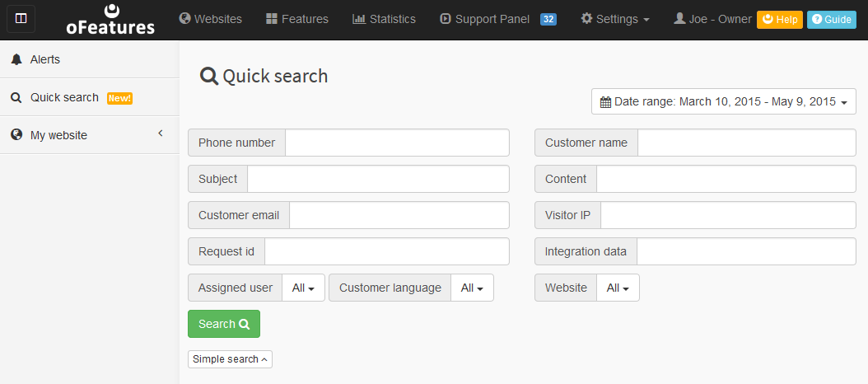Click the magnifier icon beside Quick search in sidebar
868x384 pixels.
click(x=16, y=97)
